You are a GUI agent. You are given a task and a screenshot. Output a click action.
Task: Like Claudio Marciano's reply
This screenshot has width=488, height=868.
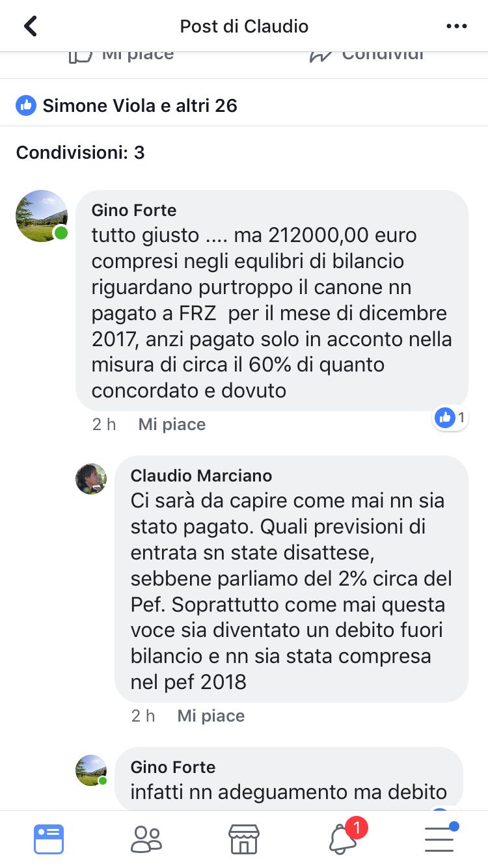coord(211,716)
